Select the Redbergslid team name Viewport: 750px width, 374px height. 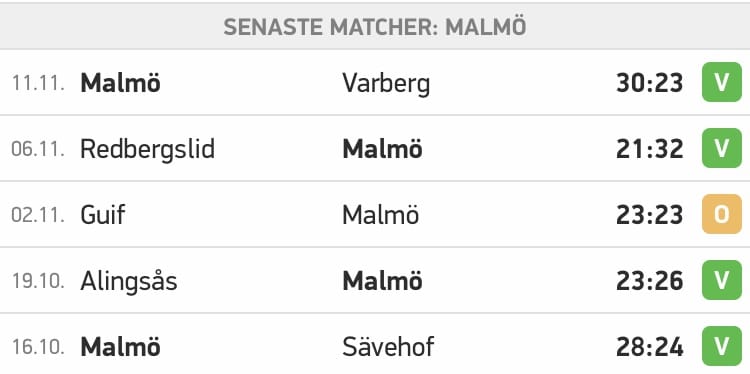(147, 150)
